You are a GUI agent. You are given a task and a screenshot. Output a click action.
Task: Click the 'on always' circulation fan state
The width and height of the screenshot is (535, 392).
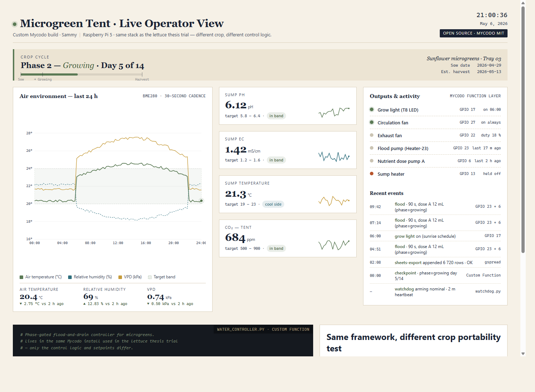tap(491, 122)
